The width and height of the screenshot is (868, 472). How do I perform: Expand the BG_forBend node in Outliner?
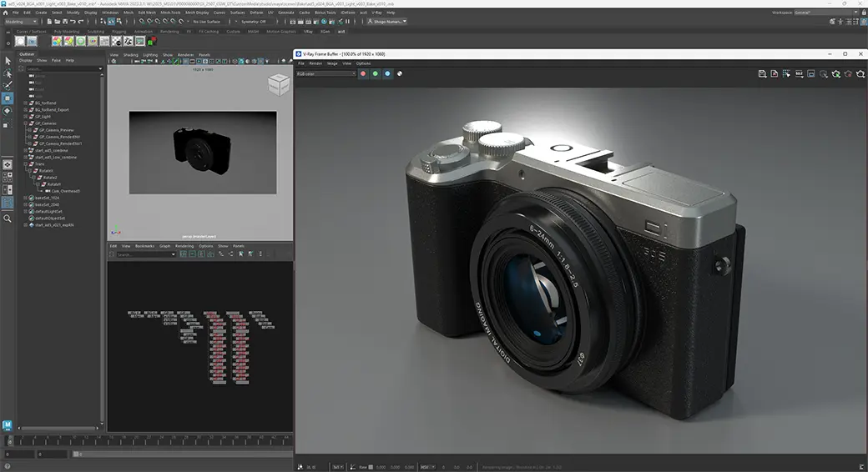point(26,103)
